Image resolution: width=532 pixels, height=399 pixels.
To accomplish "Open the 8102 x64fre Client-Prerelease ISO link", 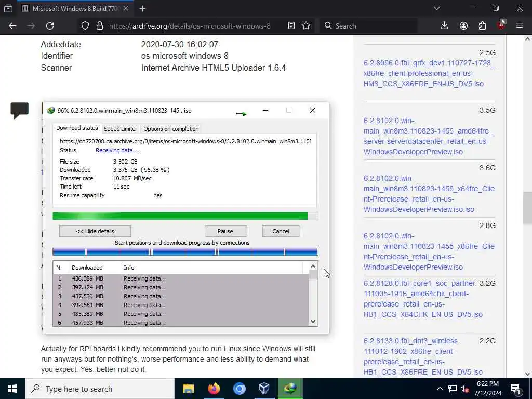I will [x=429, y=194].
